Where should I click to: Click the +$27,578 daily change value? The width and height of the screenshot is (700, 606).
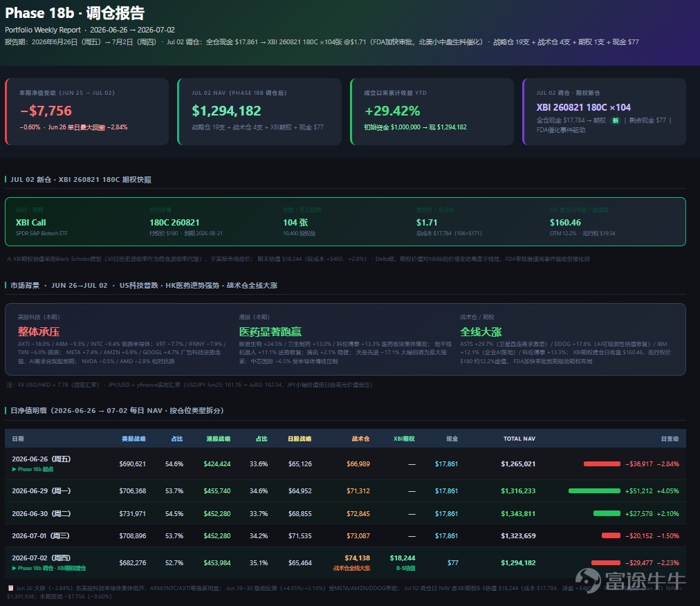click(x=639, y=513)
